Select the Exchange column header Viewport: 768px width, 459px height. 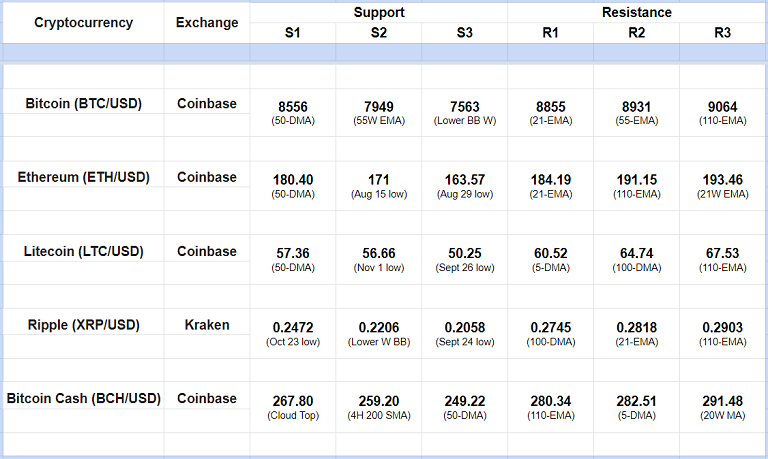(x=207, y=23)
